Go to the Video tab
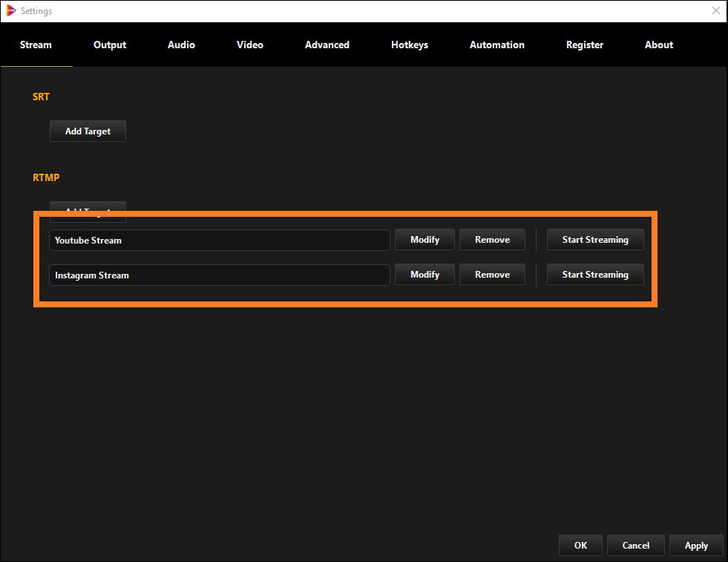Screen dimensions: 728x562 (250, 45)
